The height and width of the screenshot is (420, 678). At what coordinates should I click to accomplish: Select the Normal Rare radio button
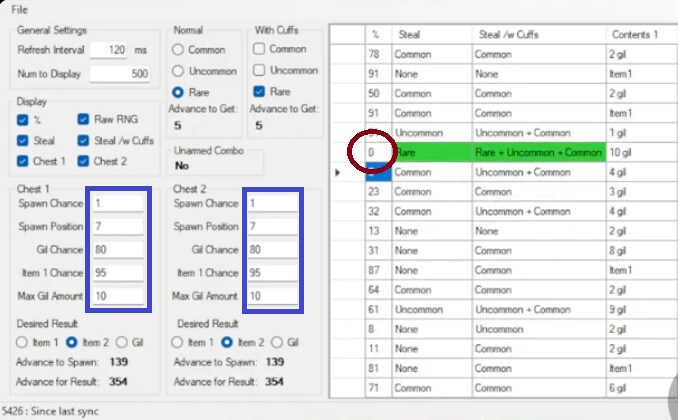coord(180,91)
